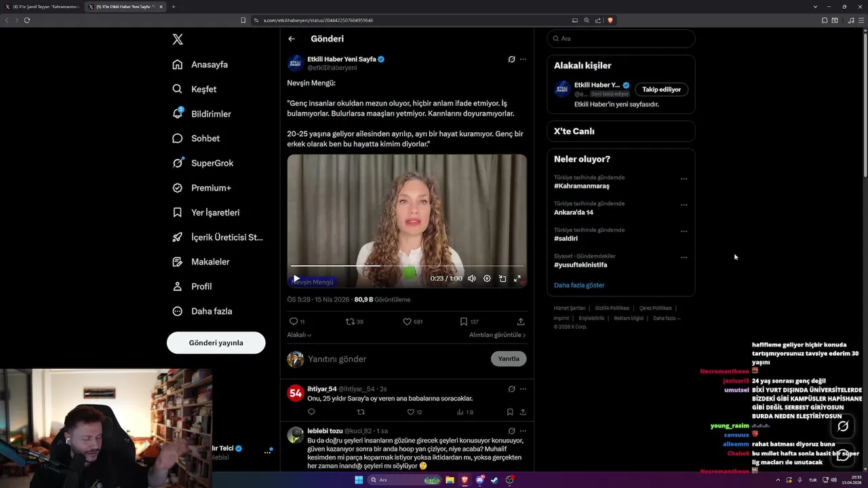View analytics of ihtiyar_54's reply

pyautogui.click(x=465, y=412)
